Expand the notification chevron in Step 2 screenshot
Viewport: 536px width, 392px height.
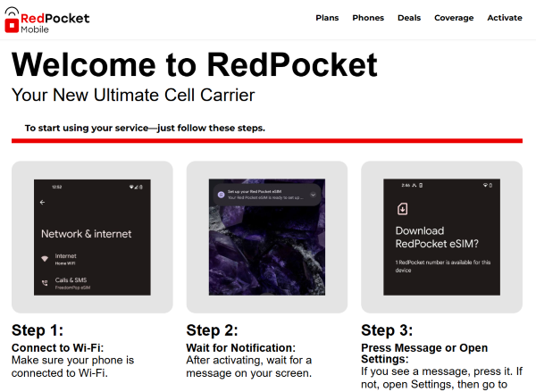tap(313, 195)
